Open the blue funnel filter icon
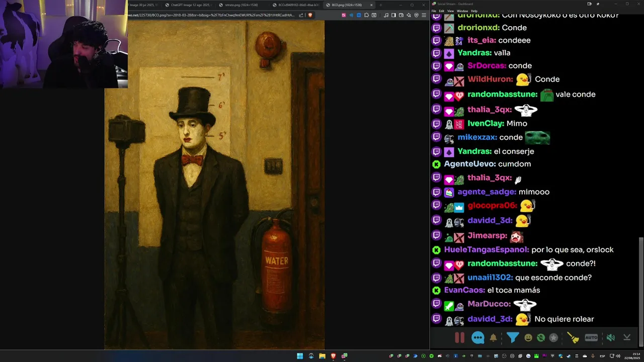Image resolution: width=644 pixels, height=362 pixels. 512,338
